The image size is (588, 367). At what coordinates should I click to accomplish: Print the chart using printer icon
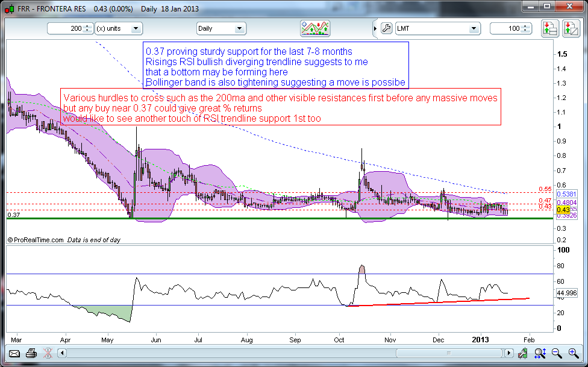pyautogui.click(x=31, y=354)
